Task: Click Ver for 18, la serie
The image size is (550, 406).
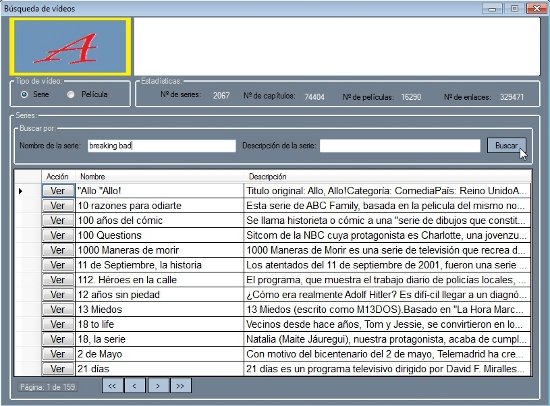Action: tap(58, 339)
